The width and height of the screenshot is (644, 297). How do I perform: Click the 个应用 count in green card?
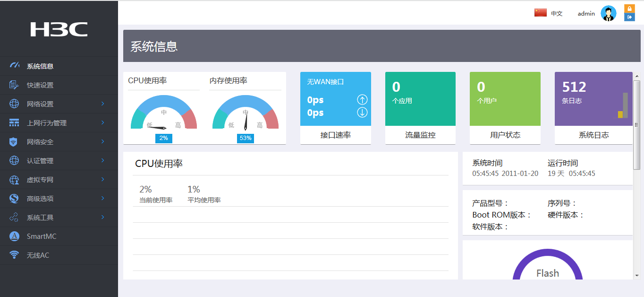402,101
